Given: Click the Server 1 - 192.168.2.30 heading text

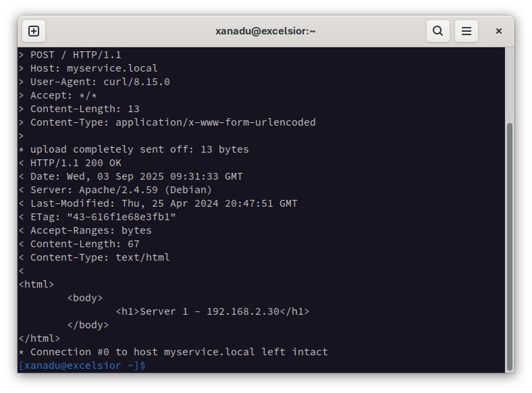Looking at the screenshot, I should click(214, 311).
